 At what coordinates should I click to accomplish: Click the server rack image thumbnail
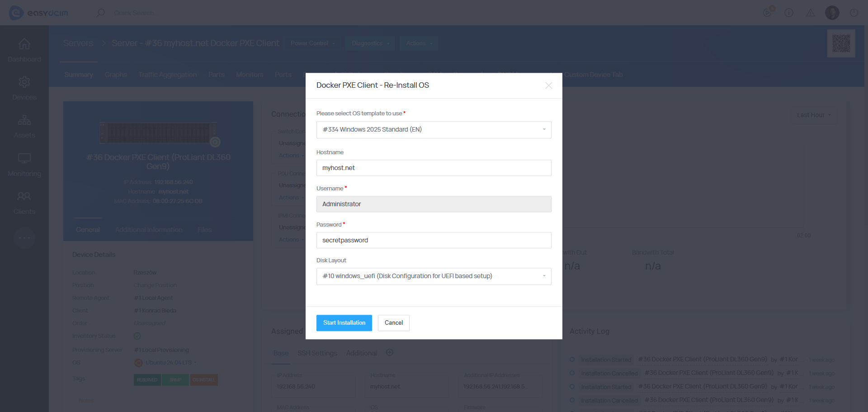coord(158,133)
